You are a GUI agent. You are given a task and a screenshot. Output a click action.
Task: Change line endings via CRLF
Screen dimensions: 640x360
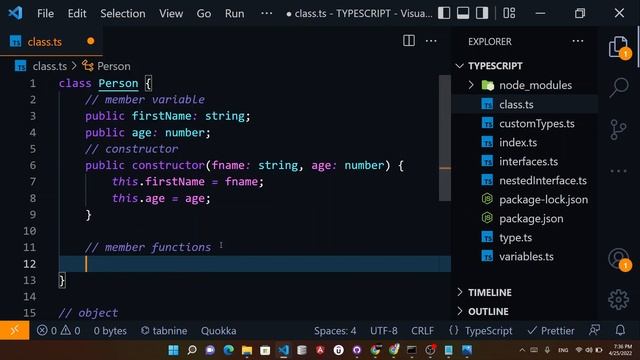(x=422, y=331)
